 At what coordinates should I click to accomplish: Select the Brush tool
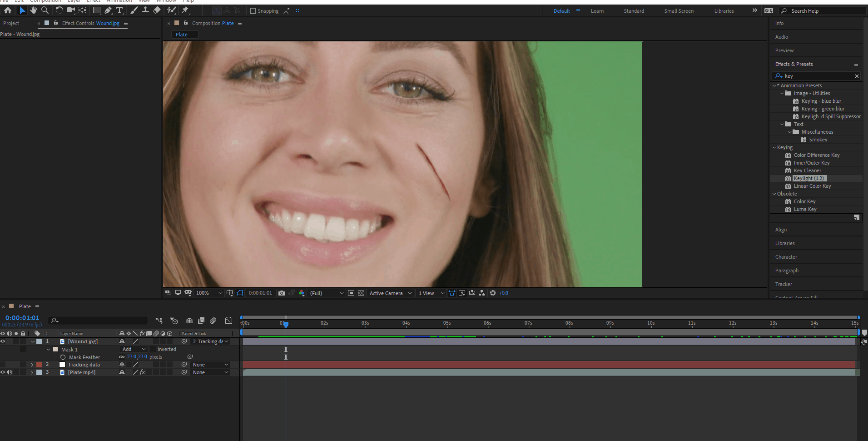coord(134,10)
